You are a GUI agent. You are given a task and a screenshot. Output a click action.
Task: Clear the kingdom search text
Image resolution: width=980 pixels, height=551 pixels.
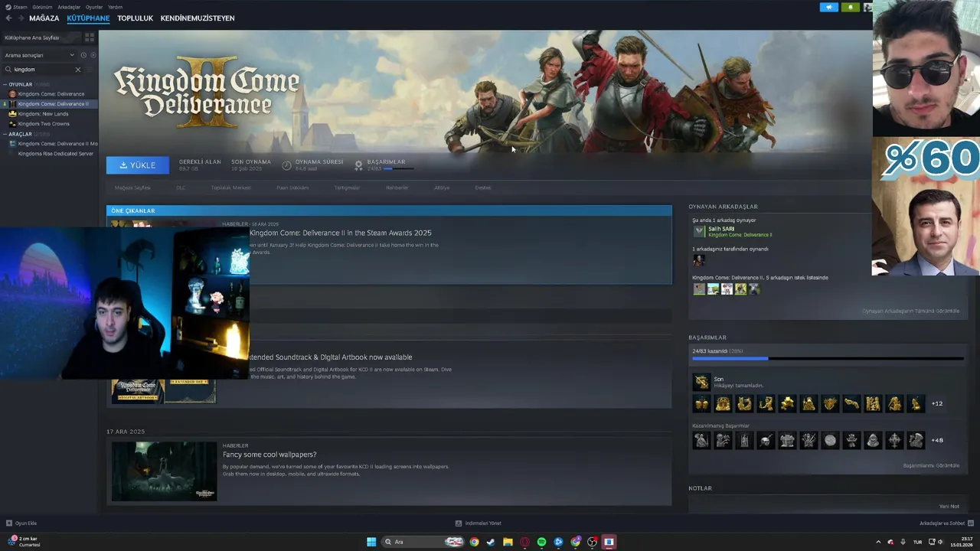click(77, 70)
